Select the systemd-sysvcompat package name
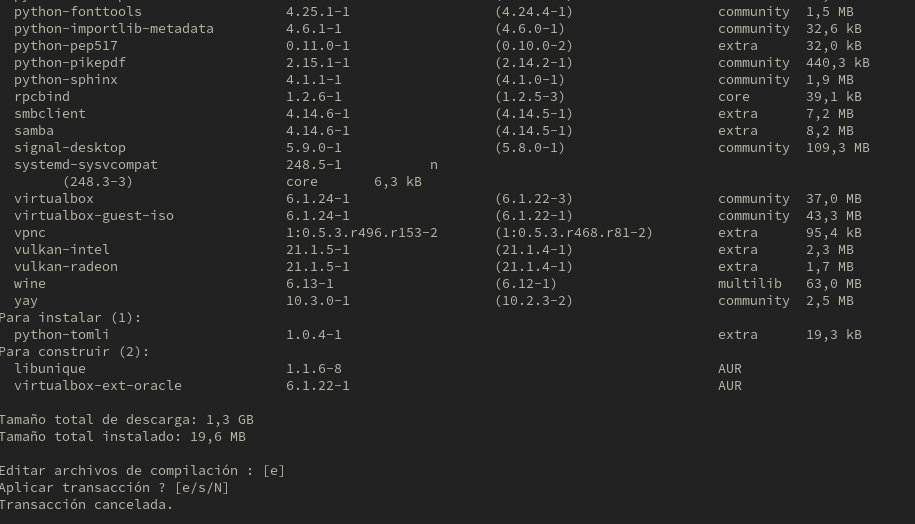This screenshot has height=524, width=915. point(86,165)
